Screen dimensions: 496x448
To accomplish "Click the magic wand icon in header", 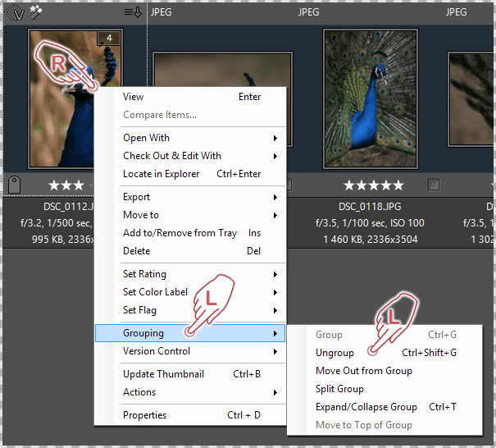I will (x=35, y=12).
